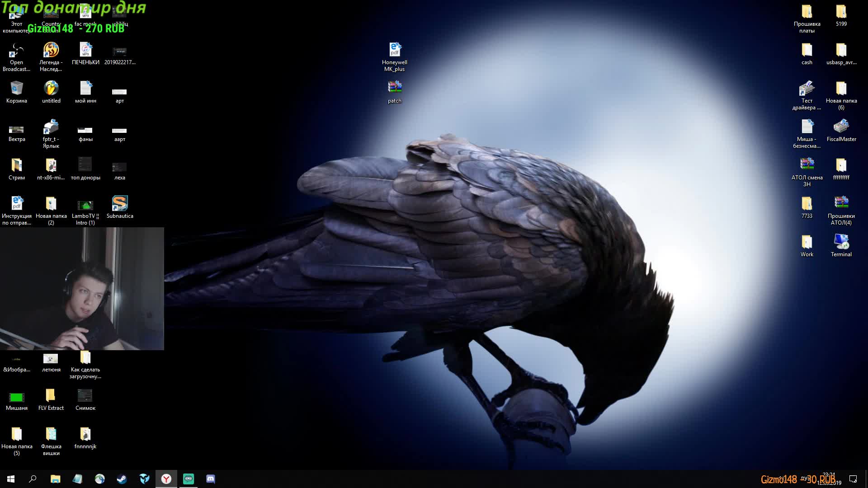
Task: Open the Windows Start menu
Action: click(11, 479)
